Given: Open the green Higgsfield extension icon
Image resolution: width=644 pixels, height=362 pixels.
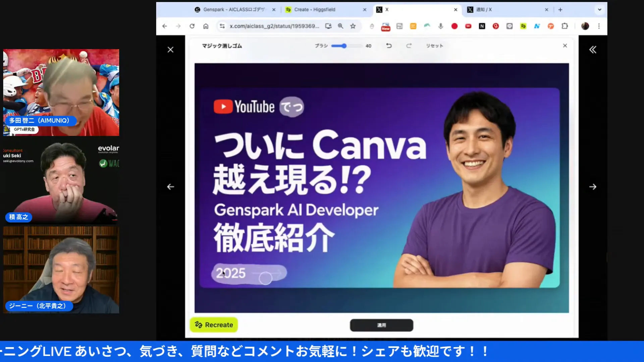Looking at the screenshot, I should click(523, 26).
